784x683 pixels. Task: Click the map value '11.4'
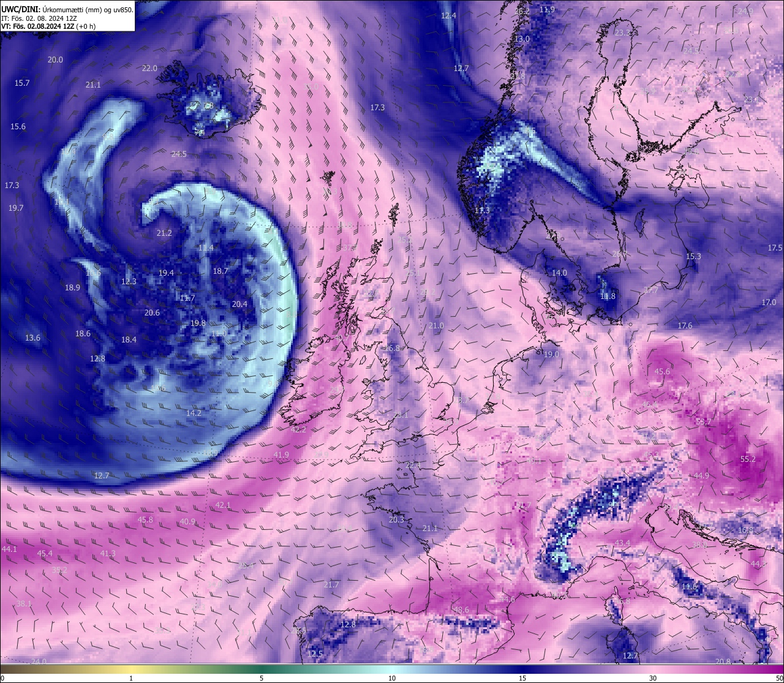click(206, 247)
